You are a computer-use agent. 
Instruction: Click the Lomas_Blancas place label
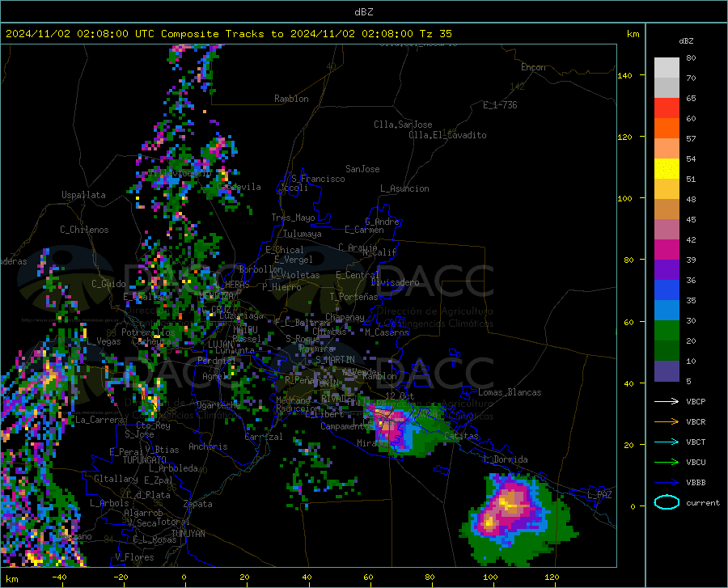(510, 392)
